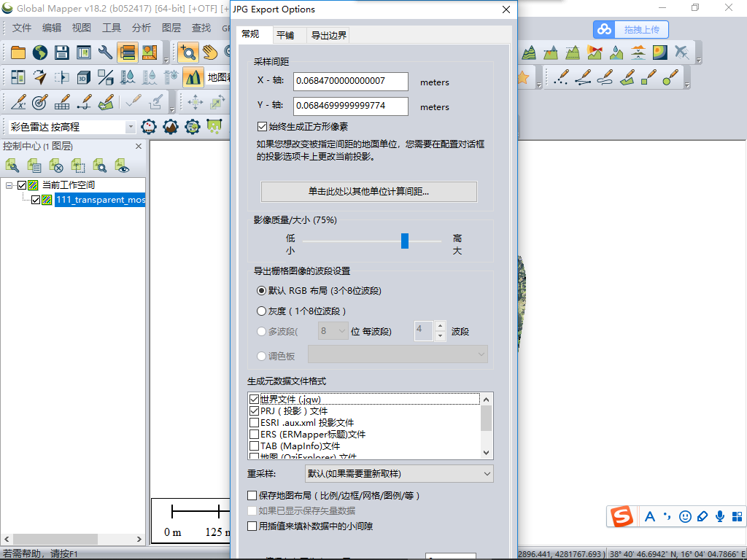Enable 保存地图布局 checkbox
Screen dimensions: 747x560
pos(252,496)
